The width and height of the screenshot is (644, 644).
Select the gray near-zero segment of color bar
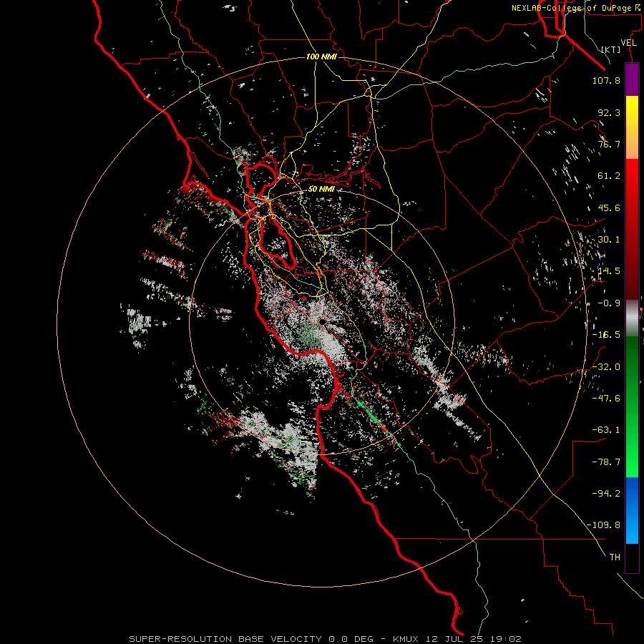(632, 318)
